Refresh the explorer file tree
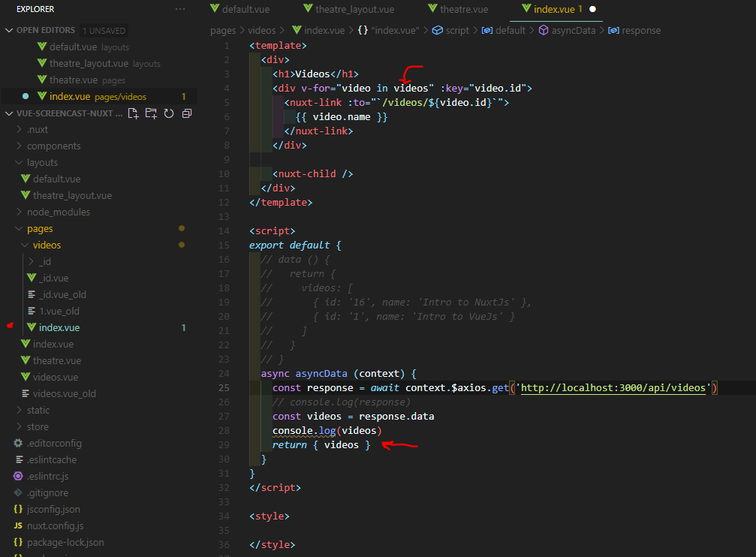756x557 pixels. [169, 113]
